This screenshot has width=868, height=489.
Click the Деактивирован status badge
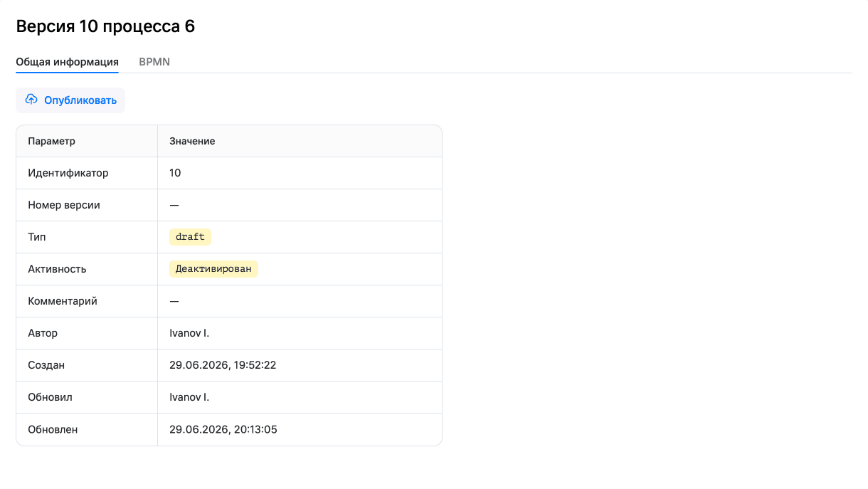pyautogui.click(x=213, y=269)
